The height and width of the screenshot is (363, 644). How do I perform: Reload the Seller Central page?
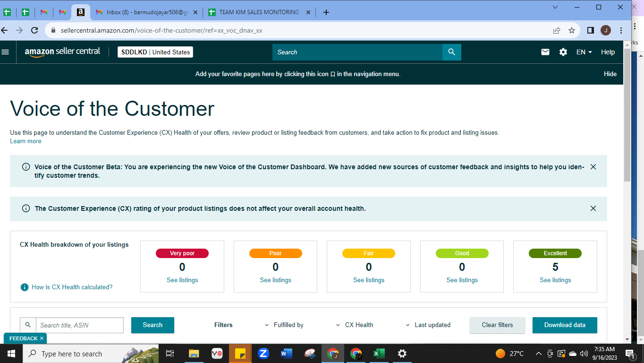pos(34,30)
